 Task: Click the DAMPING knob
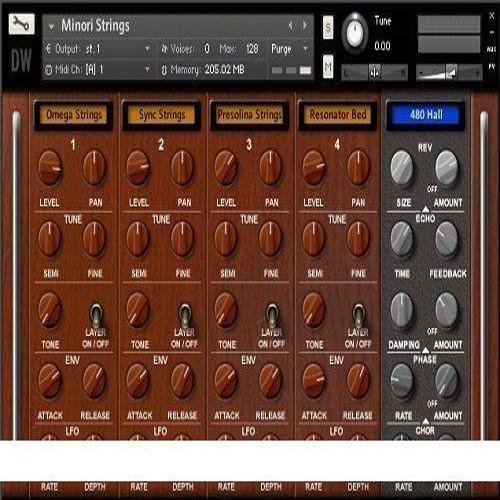click(402, 310)
